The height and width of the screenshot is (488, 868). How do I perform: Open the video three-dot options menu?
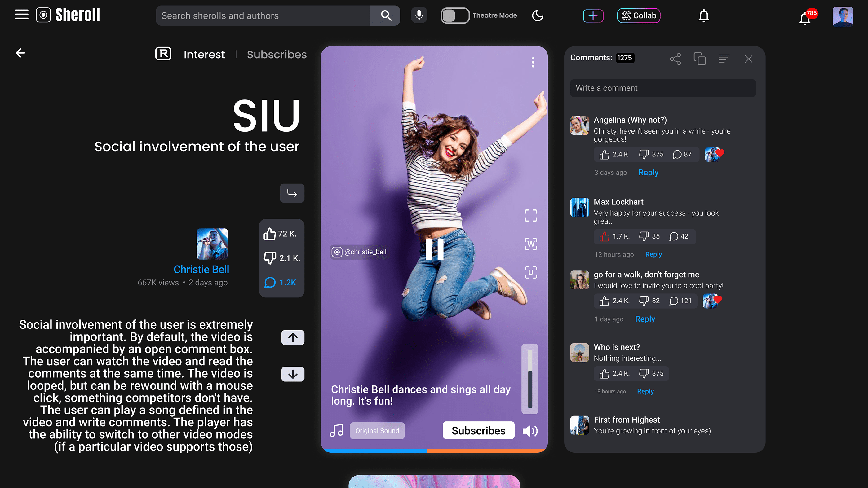[x=533, y=62]
